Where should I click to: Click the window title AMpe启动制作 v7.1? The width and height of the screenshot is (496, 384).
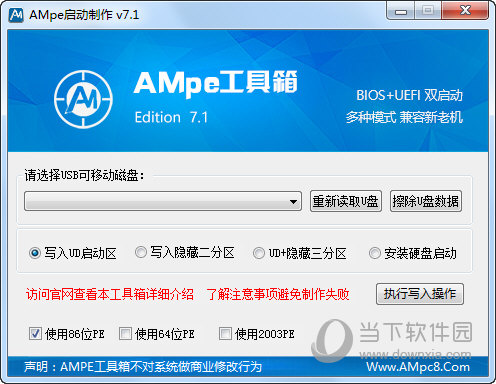click(x=84, y=15)
